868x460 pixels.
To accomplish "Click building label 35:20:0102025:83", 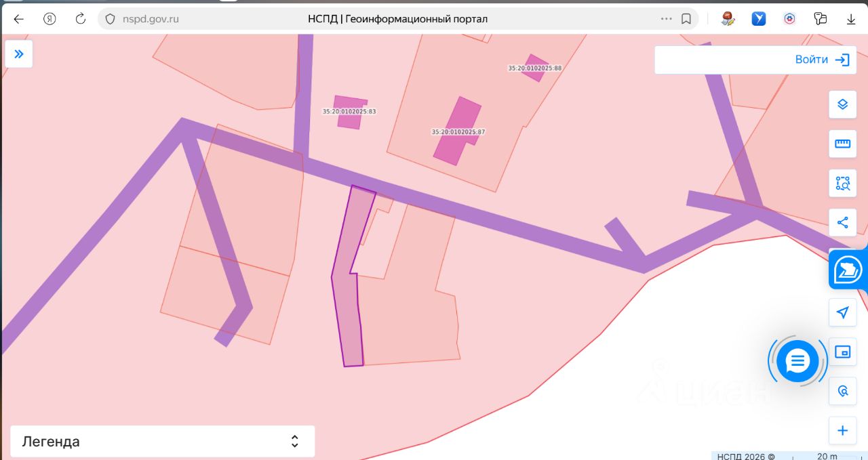I will [x=349, y=111].
